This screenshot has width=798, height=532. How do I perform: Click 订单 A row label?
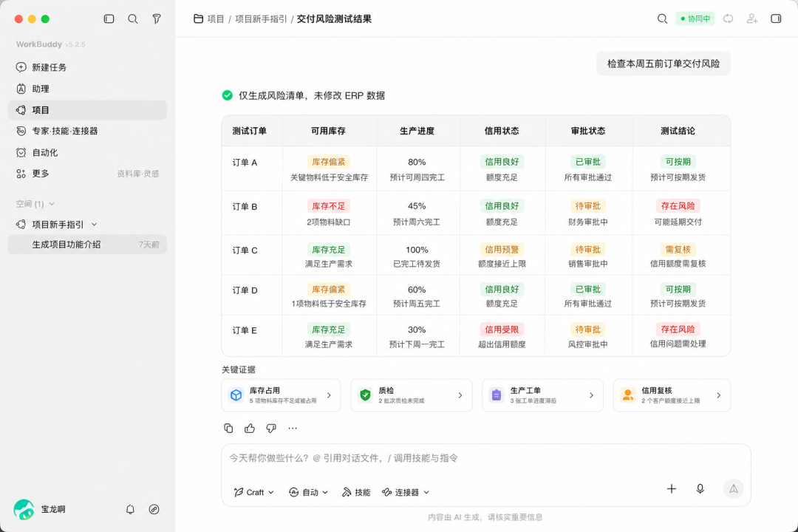tap(245, 163)
